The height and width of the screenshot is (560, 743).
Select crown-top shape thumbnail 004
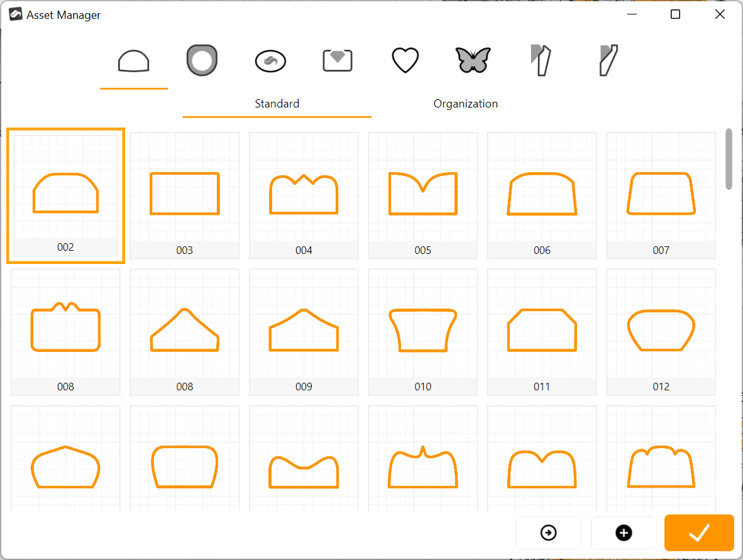tap(304, 195)
